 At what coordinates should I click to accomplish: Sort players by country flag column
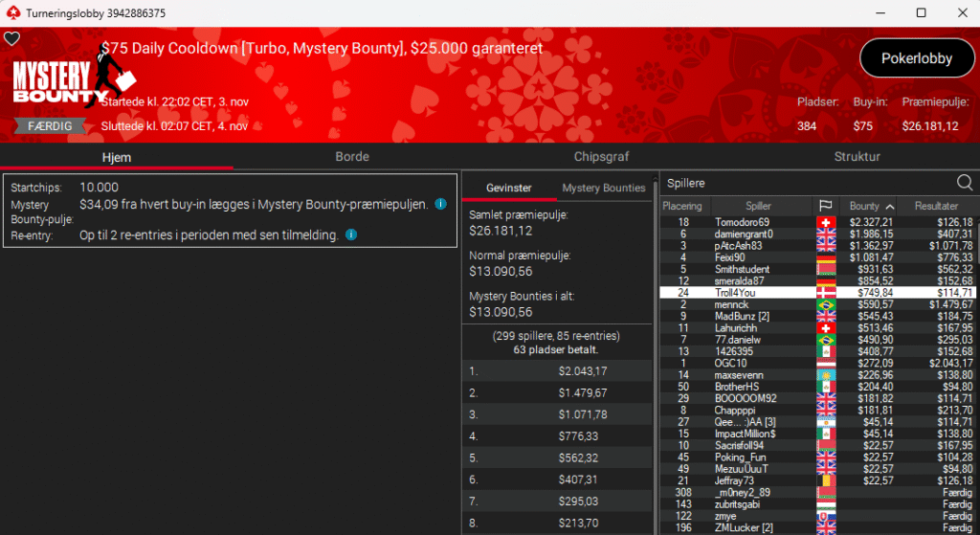click(x=824, y=206)
